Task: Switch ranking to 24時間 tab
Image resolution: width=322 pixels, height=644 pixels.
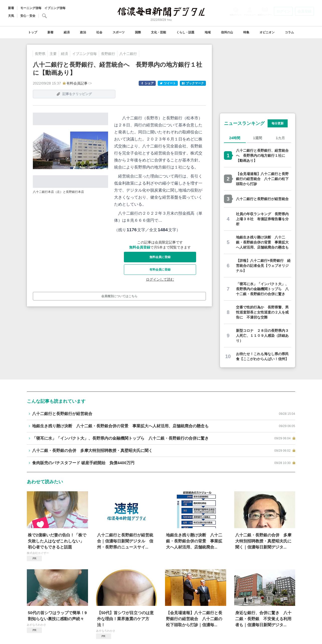Action: 235,138
